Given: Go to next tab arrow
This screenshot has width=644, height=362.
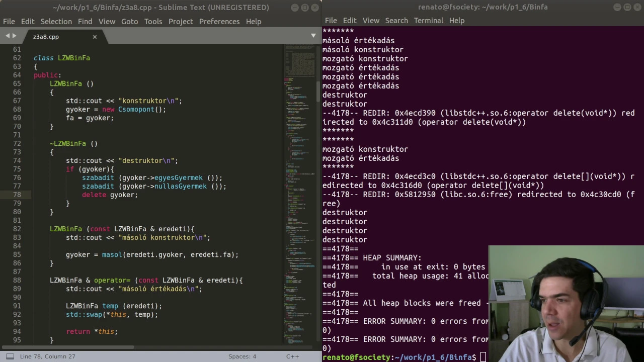Looking at the screenshot, I should 15,36.
